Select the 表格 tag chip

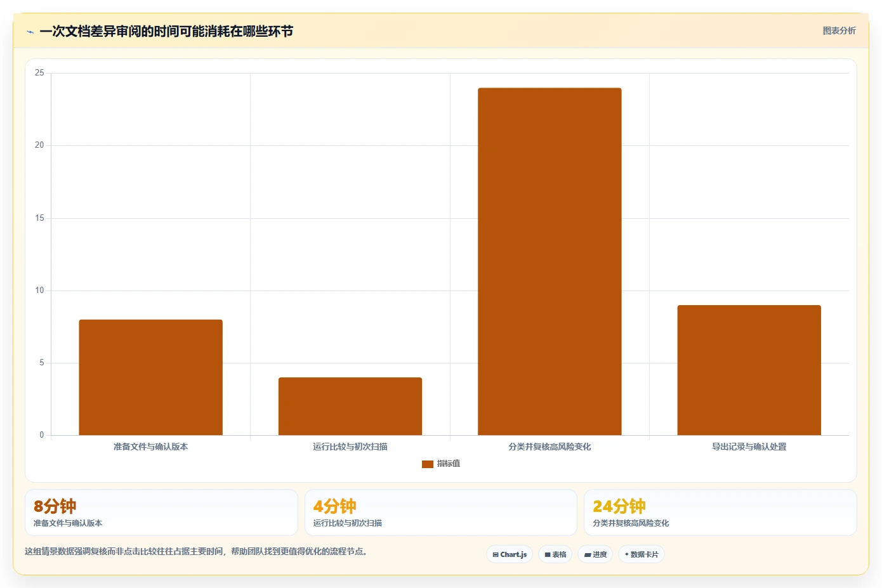(x=555, y=554)
